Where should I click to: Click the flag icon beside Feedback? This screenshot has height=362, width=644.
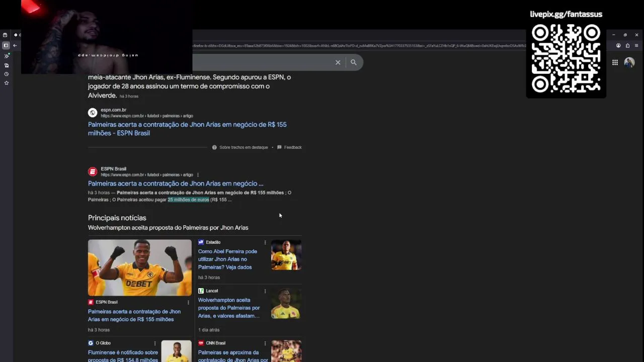pyautogui.click(x=279, y=147)
